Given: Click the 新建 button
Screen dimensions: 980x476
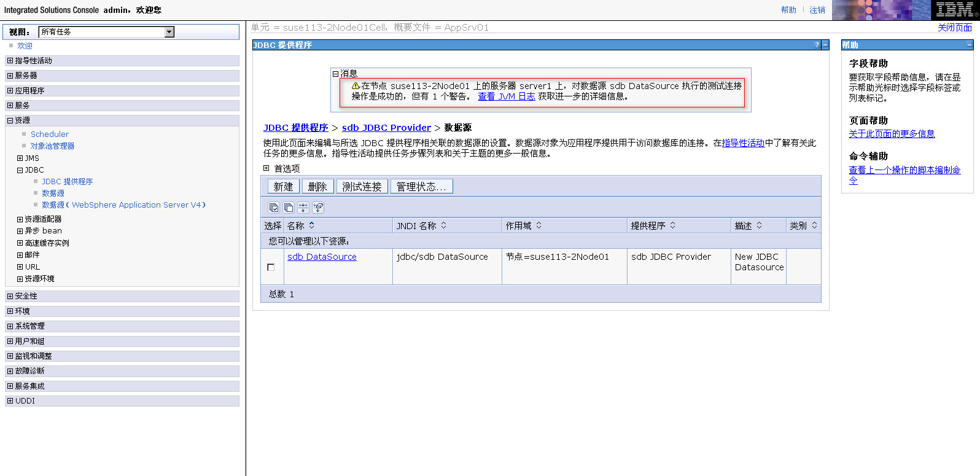Looking at the screenshot, I should click(x=283, y=187).
